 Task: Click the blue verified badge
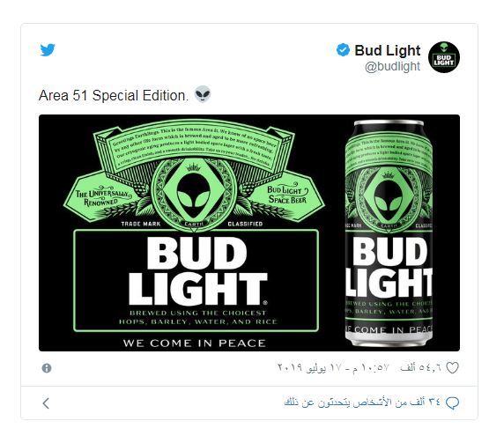[x=343, y=50]
